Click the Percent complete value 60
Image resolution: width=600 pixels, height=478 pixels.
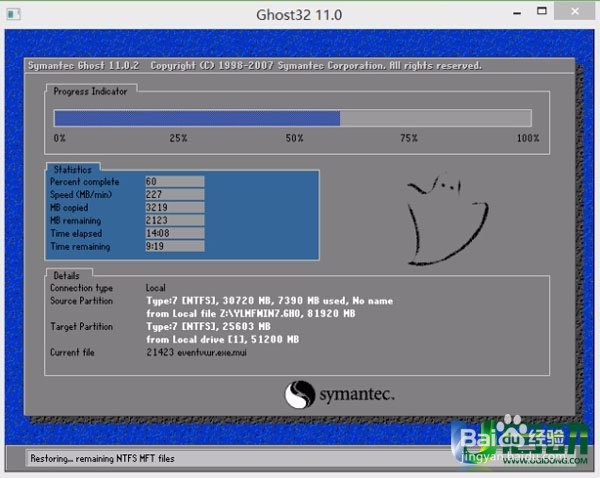(174, 181)
